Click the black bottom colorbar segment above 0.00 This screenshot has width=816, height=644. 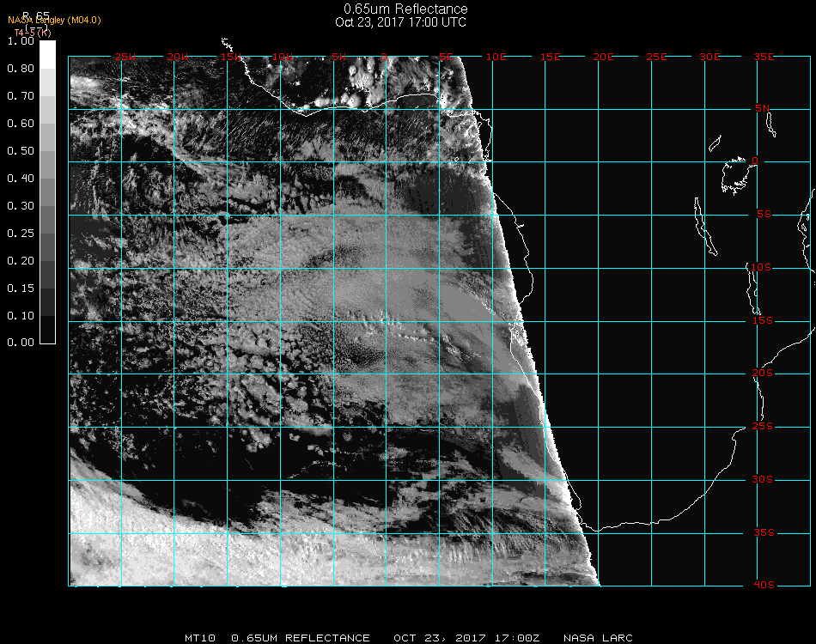click(47, 329)
